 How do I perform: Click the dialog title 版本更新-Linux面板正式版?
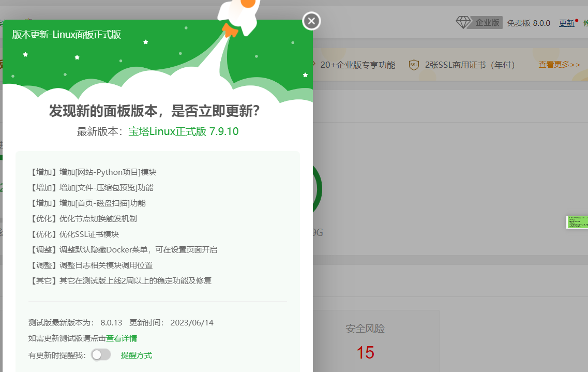[x=66, y=35]
